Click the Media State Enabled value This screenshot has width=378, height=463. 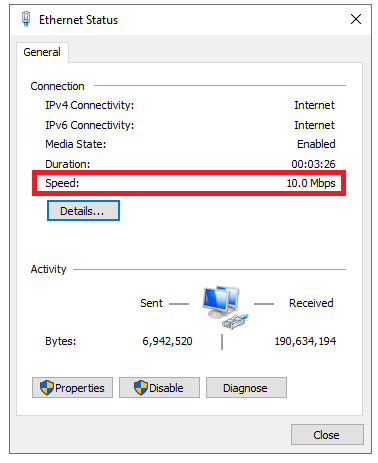[316, 144]
